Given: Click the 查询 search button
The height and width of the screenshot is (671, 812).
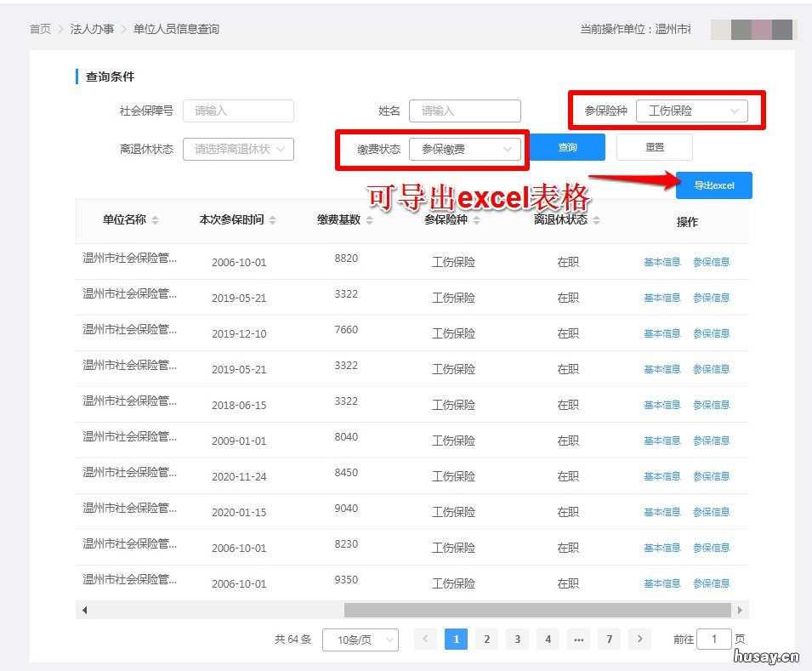Looking at the screenshot, I should click(566, 147).
